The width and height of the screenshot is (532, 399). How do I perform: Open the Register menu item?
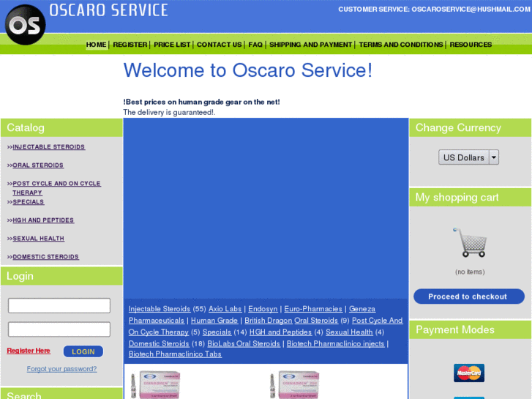(x=130, y=45)
